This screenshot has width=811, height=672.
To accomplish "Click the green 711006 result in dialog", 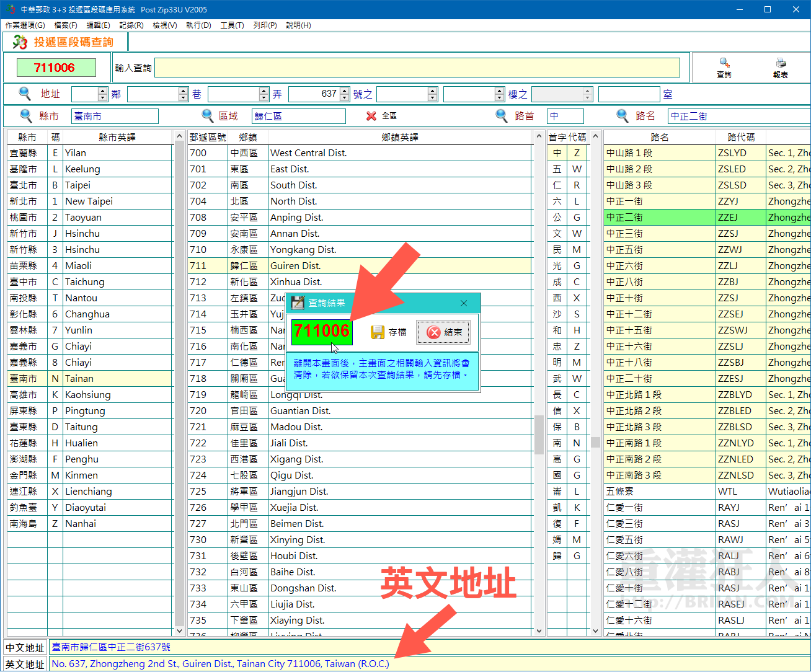I will pos(322,331).
